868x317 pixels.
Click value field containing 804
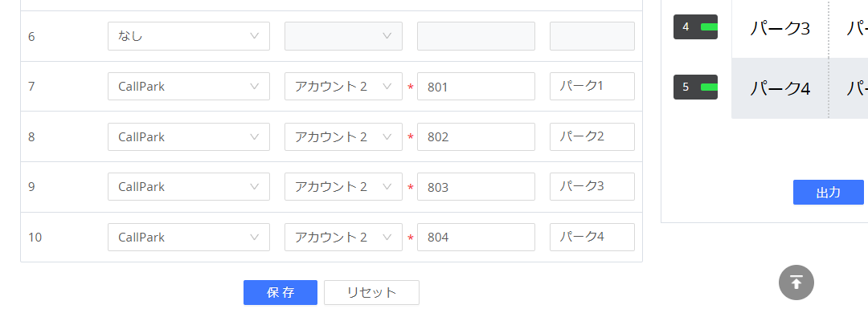point(476,238)
